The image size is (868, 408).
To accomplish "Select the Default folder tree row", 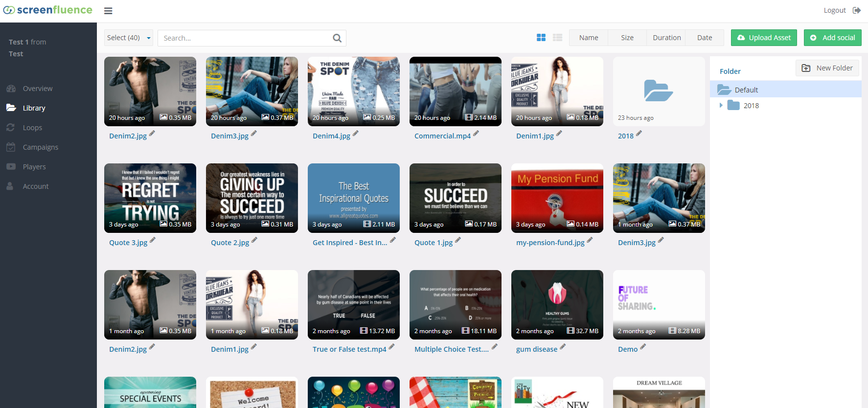I will click(786, 90).
